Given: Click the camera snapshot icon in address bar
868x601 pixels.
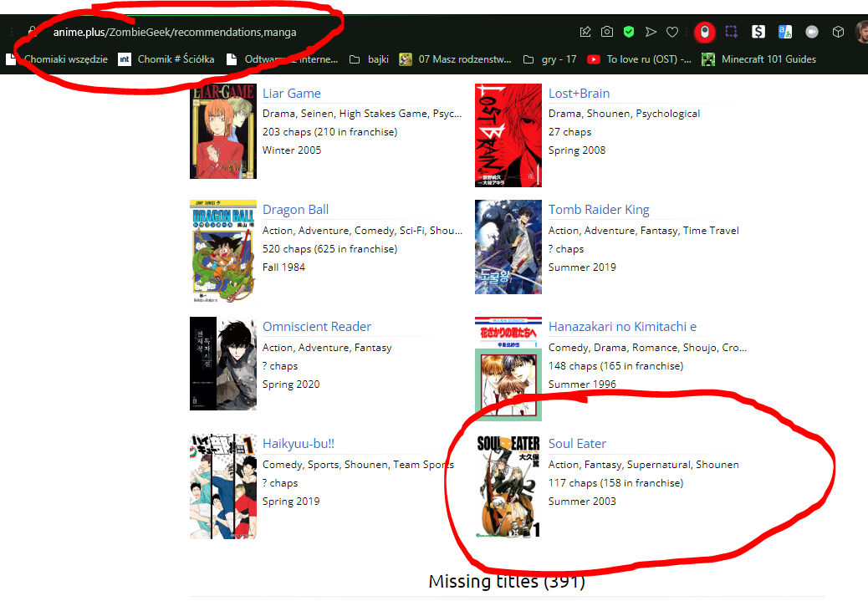Looking at the screenshot, I should [607, 32].
